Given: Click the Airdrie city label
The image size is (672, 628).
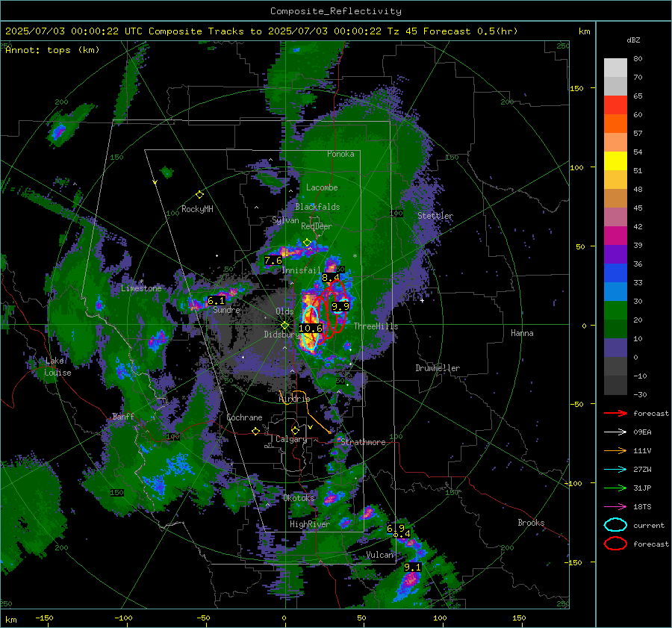Looking at the screenshot, I should click(x=294, y=399).
